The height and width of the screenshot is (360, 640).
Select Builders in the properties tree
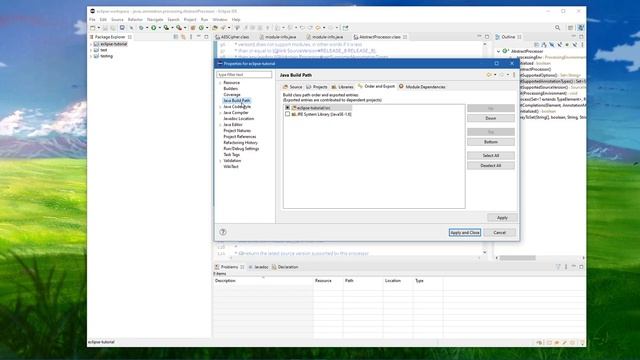pos(231,89)
